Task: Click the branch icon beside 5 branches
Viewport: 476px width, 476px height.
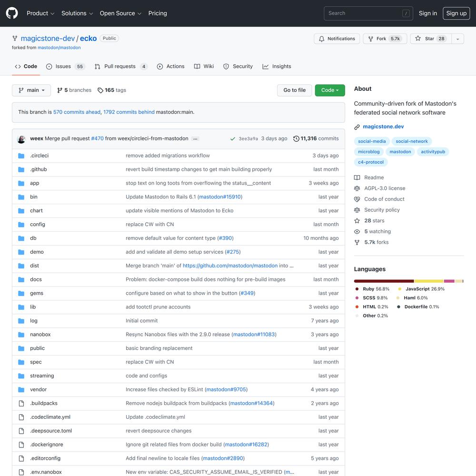Action: point(60,90)
